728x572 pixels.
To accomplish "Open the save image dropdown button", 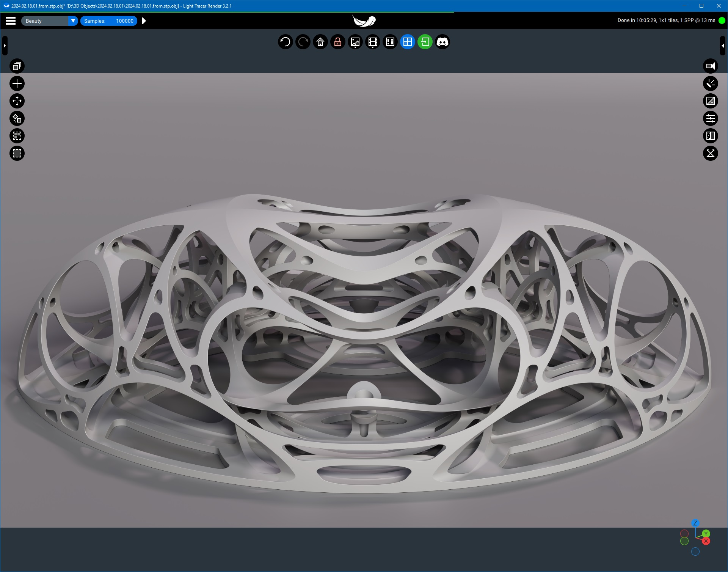I will point(355,42).
